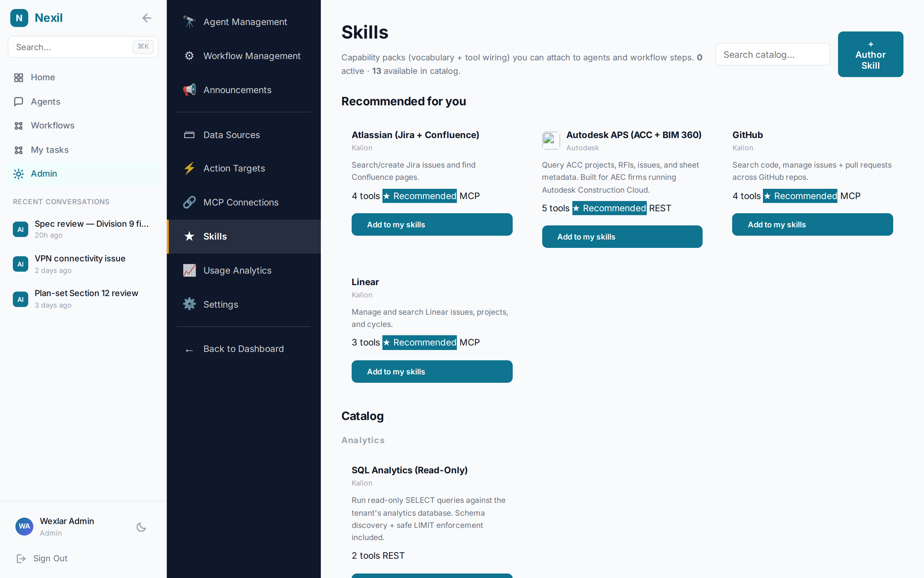Click the AI avatar of Spec review conversation
This screenshot has height=578, width=924.
pos(21,229)
